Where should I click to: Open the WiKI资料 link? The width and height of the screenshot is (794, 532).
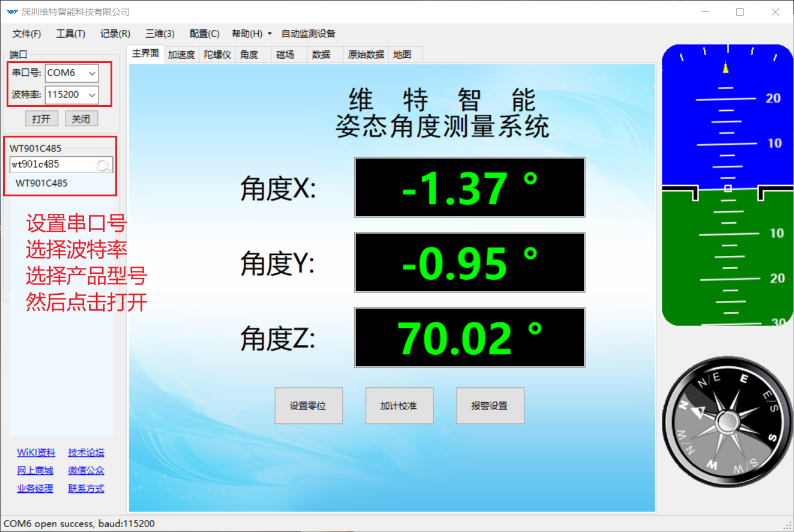[36, 453]
